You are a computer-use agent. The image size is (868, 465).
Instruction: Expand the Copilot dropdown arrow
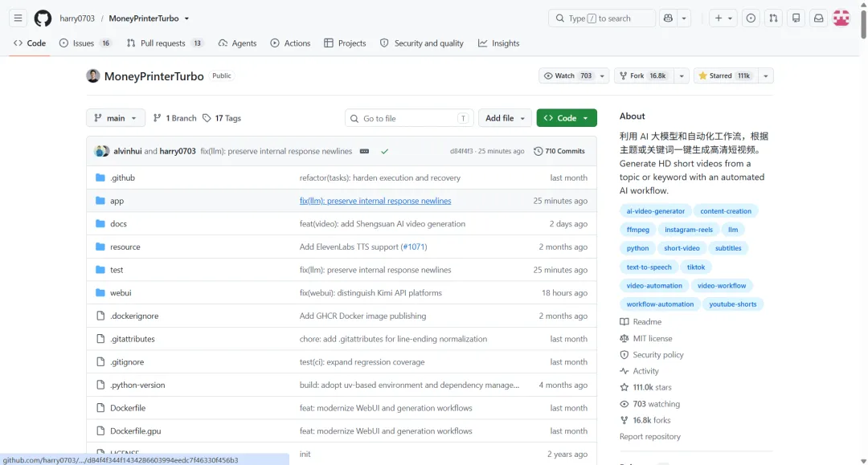[684, 18]
